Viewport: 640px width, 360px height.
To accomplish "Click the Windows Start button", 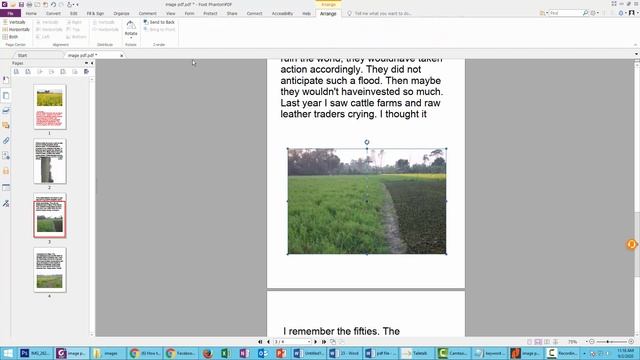I will (8, 353).
